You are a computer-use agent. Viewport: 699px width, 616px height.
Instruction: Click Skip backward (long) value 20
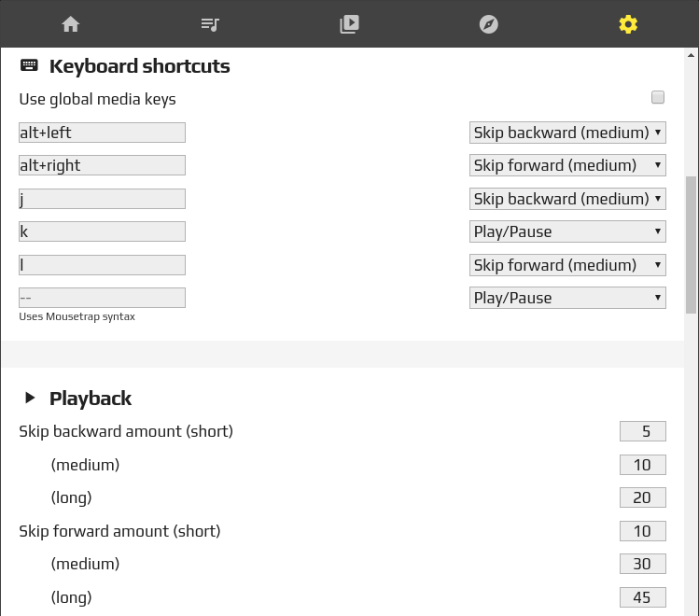(x=643, y=497)
